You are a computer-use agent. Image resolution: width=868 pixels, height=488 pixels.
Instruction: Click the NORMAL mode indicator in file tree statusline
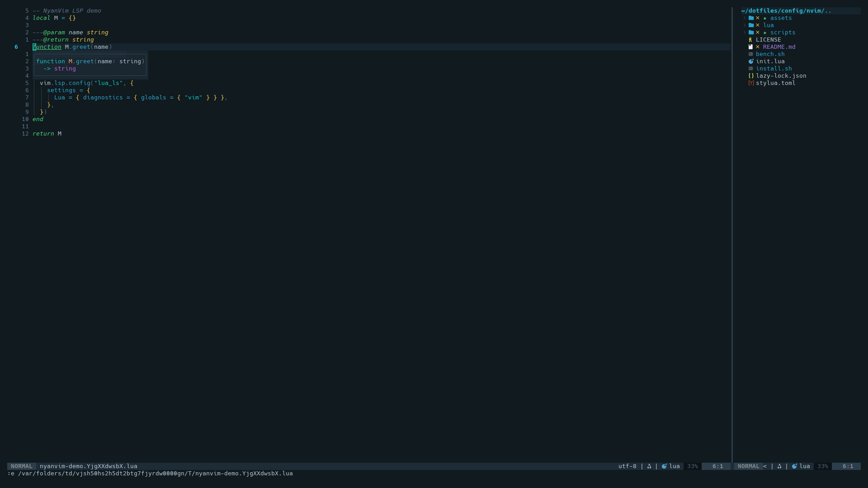pyautogui.click(x=749, y=466)
